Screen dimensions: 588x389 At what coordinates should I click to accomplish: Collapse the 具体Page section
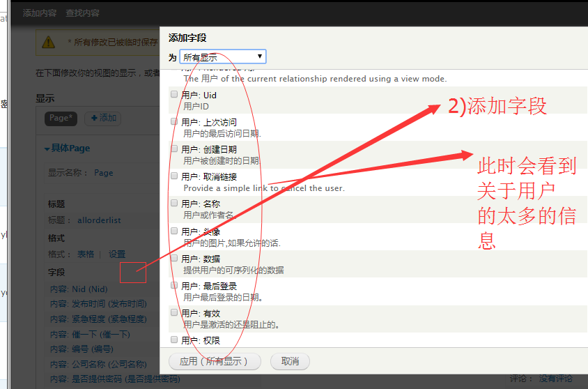coord(68,148)
